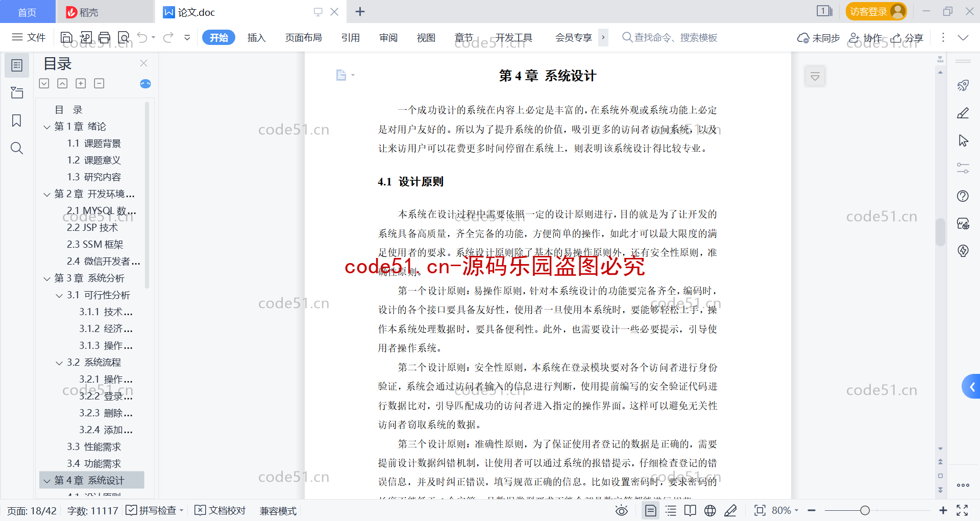This screenshot has width=980, height=521.
Task: Click the 未同步 sync status button
Action: coord(819,37)
